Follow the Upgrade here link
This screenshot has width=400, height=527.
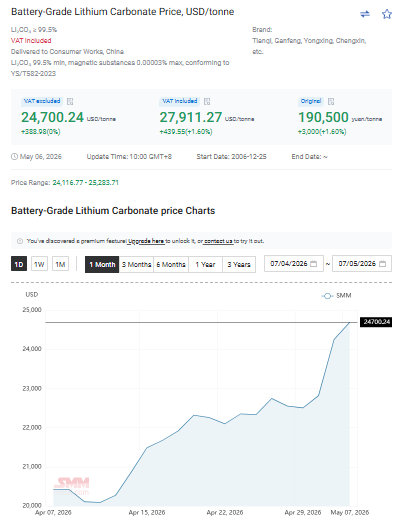click(x=146, y=241)
